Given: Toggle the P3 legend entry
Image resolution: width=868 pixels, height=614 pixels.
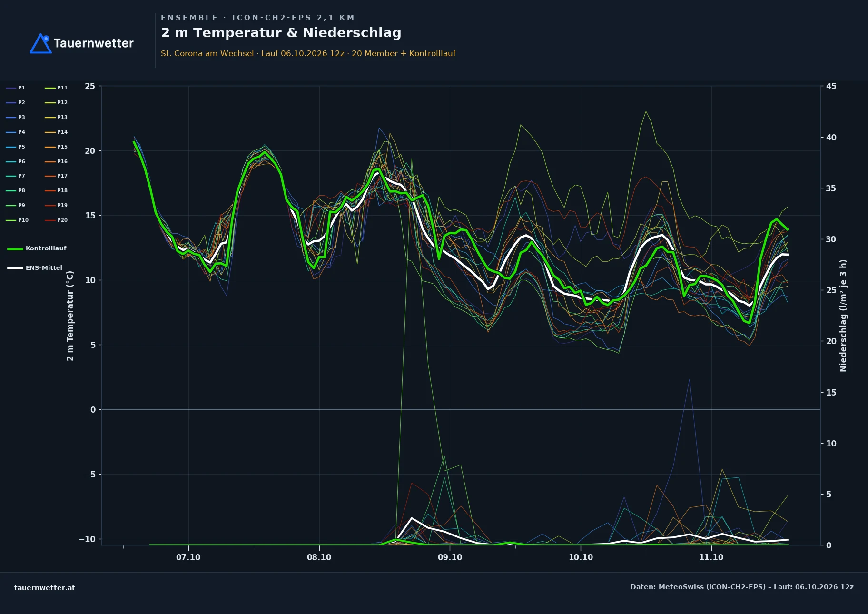Looking at the screenshot, I should point(16,117).
